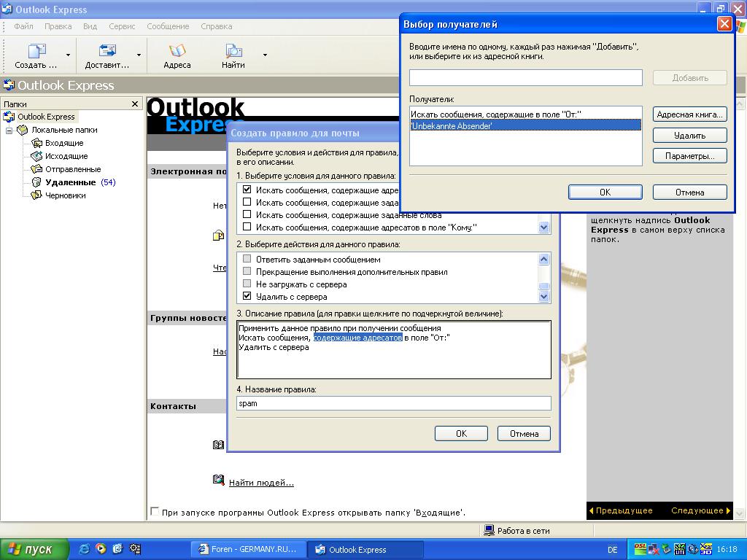Click the actions list scroll-up arrow
Image resolution: width=747 pixels, height=560 pixels.
(543, 259)
